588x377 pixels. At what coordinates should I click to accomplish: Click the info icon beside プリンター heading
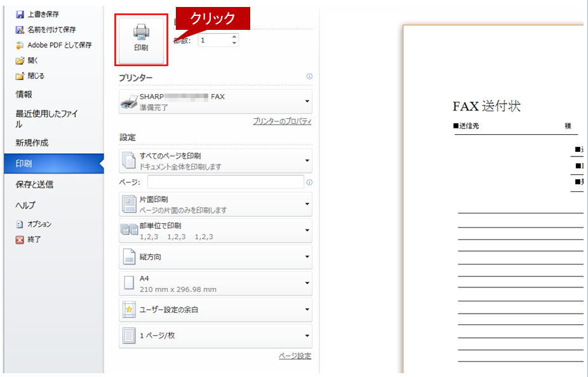pos(309,76)
